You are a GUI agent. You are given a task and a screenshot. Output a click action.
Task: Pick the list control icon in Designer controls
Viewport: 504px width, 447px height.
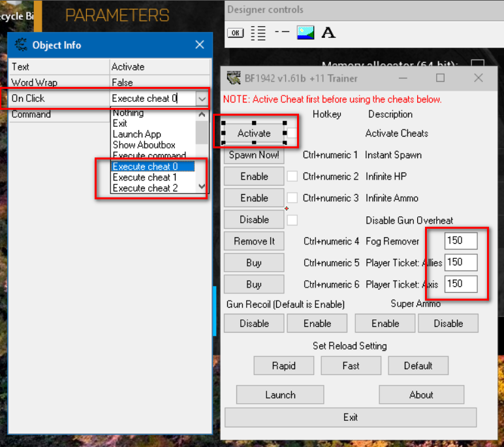pos(259,33)
